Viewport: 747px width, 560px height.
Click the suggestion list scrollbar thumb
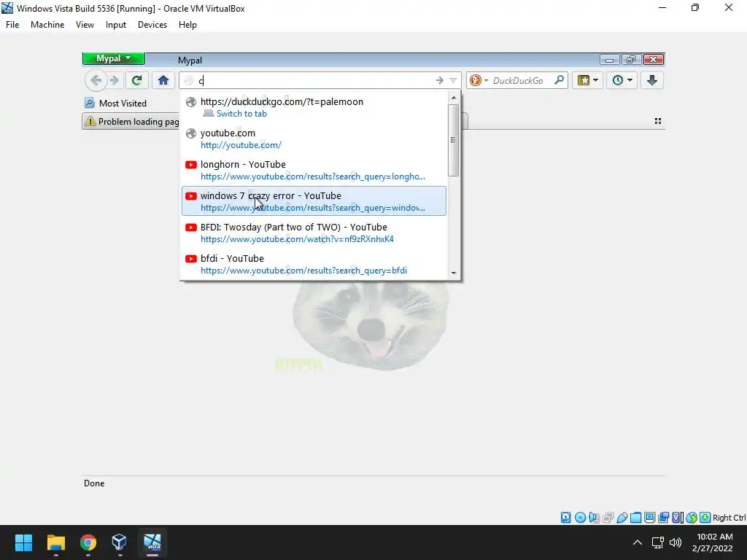pos(454,140)
